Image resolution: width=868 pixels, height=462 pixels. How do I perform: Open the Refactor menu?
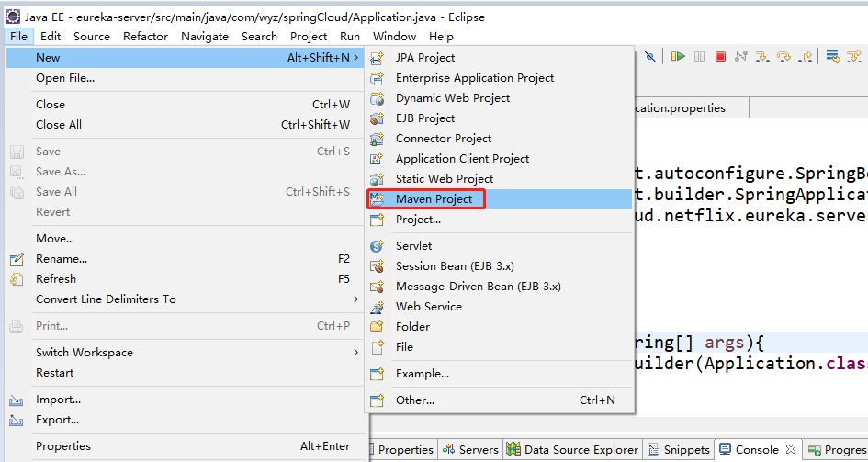[146, 37]
